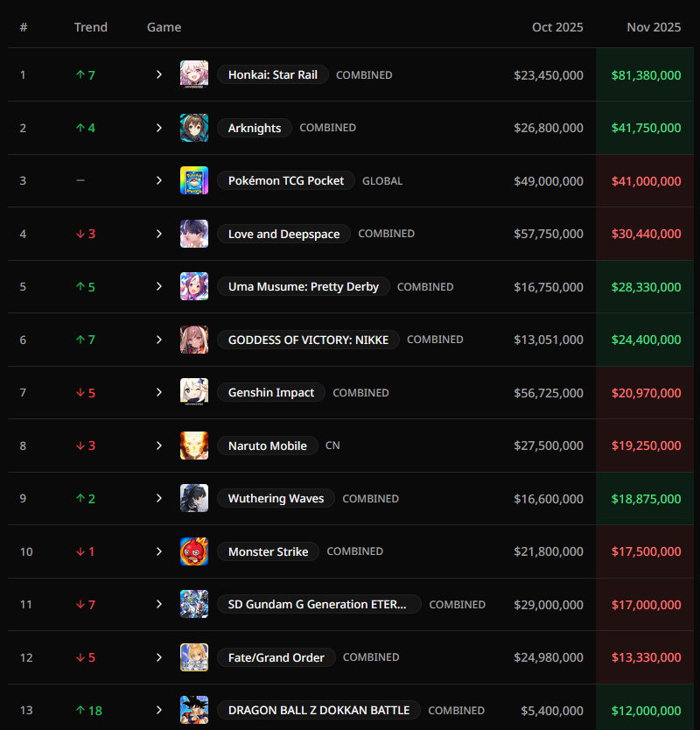Viewport: 700px width, 730px height.
Task: Open the Wuthering Waves name pill
Action: coord(276,498)
